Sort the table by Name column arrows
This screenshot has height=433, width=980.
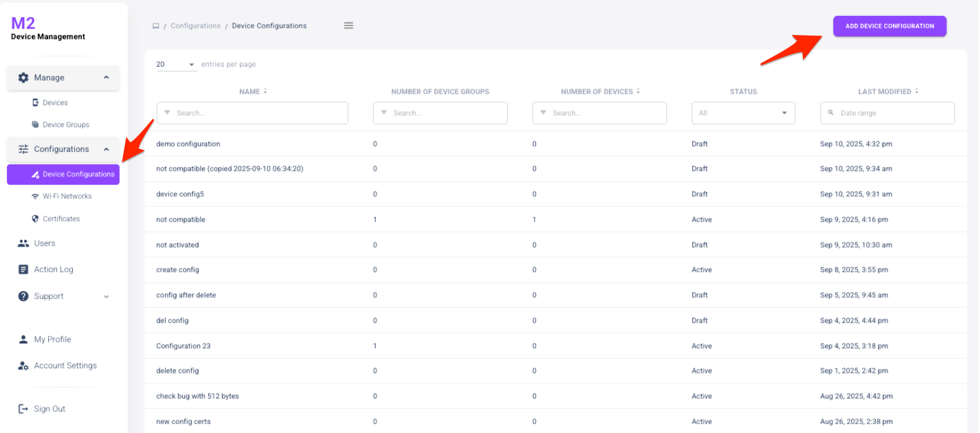pyautogui.click(x=265, y=91)
